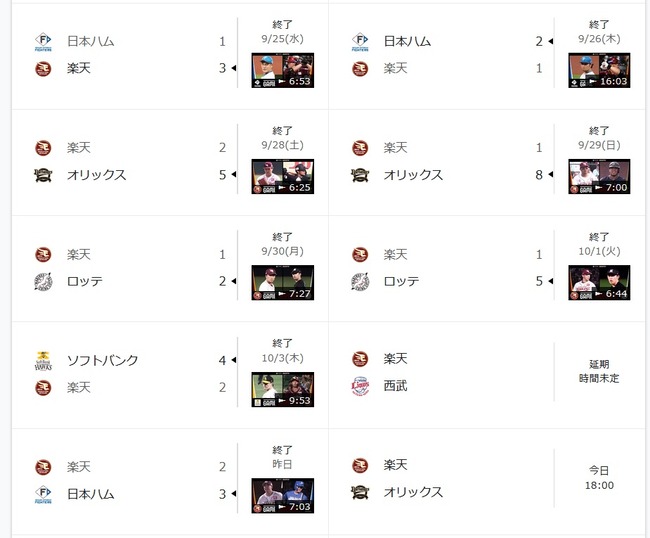Open the 10/1 highlight video (6:44)
This screenshot has height=538, width=650.
point(599,283)
